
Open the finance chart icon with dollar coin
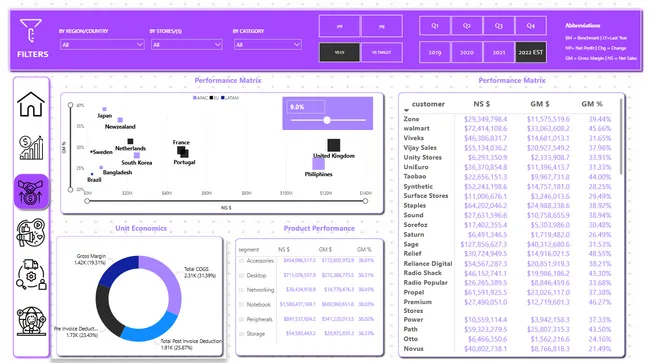coord(31,148)
